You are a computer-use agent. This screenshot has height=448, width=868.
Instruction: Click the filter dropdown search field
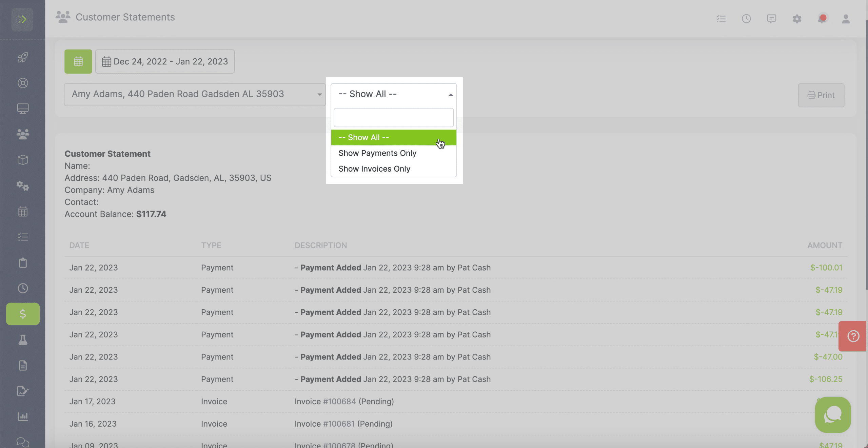[394, 117]
